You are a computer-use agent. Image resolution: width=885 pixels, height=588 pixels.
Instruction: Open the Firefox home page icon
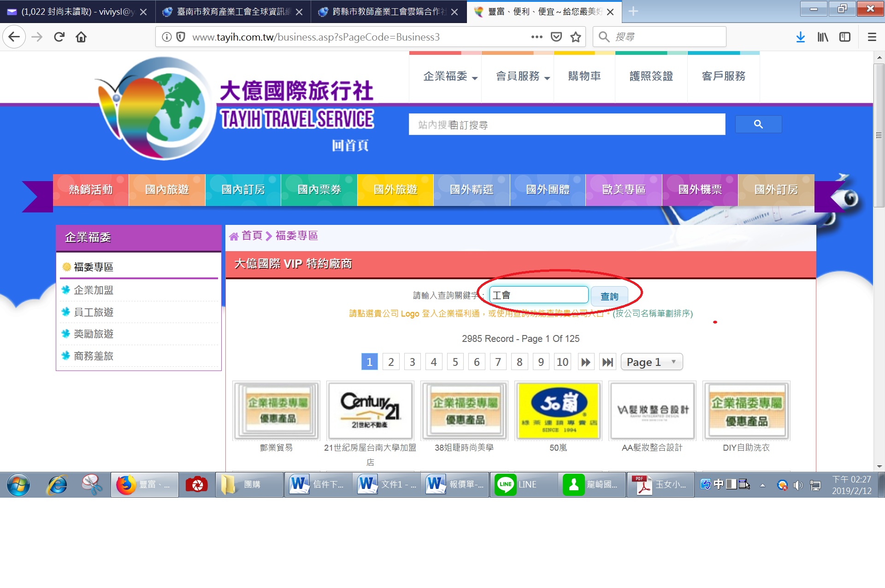[x=81, y=37]
